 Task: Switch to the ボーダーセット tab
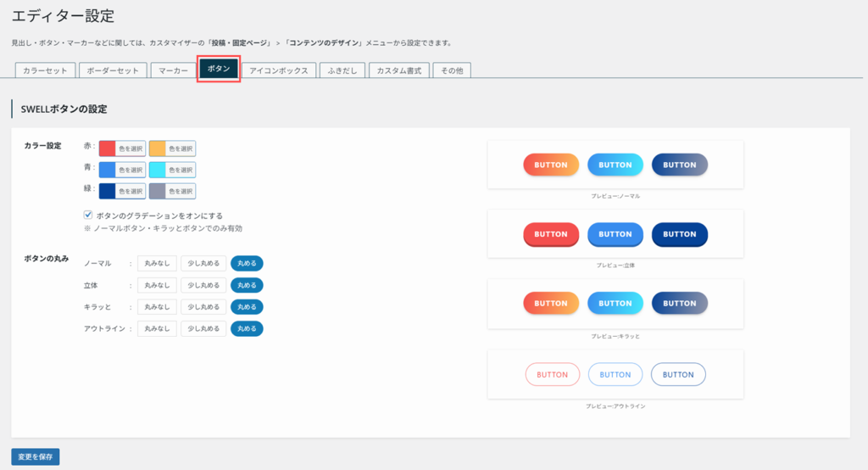tap(113, 70)
